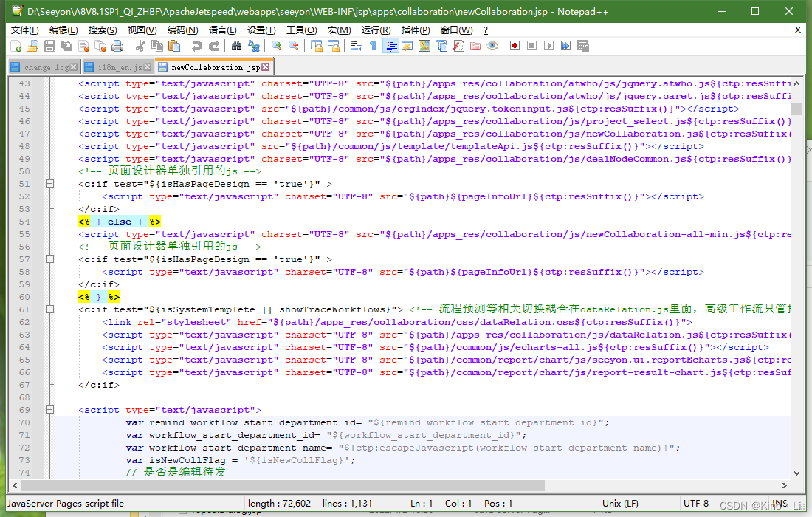Save all open documents

[66, 46]
